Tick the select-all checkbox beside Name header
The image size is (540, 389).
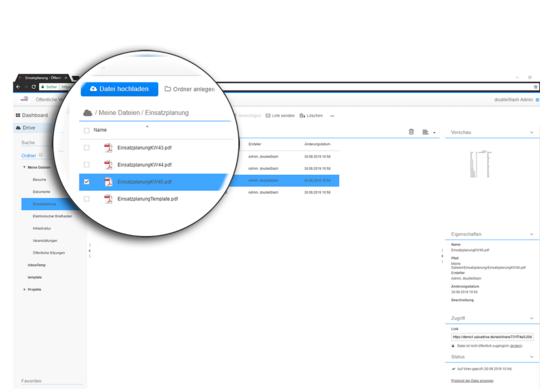coord(86,130)
